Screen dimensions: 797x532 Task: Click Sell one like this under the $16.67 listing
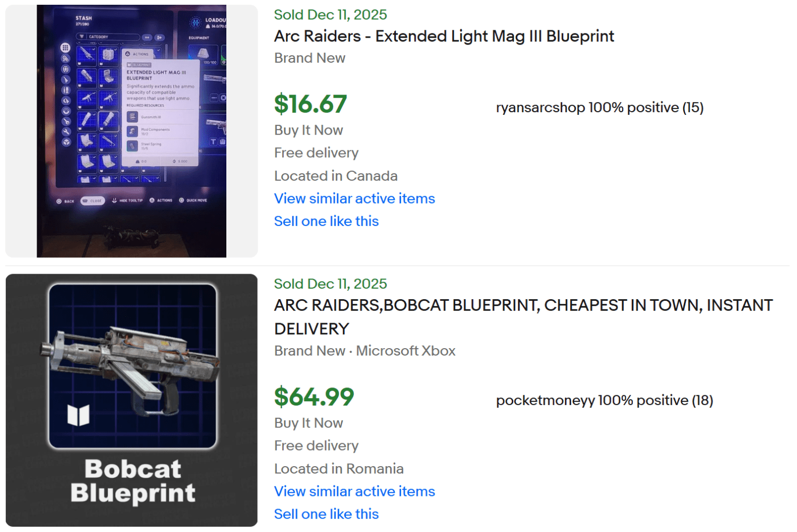tap(326, 221)
